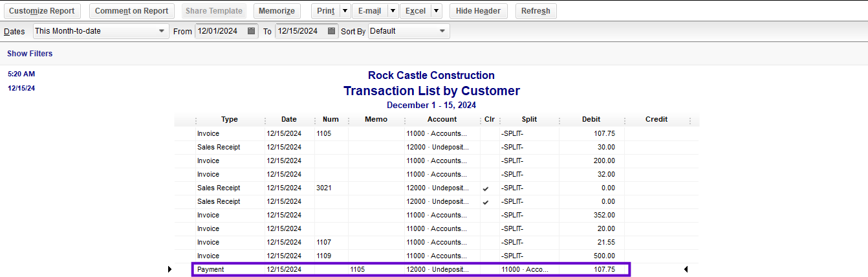Click the Debit column header
868x277 pixels.
[591, 120]
